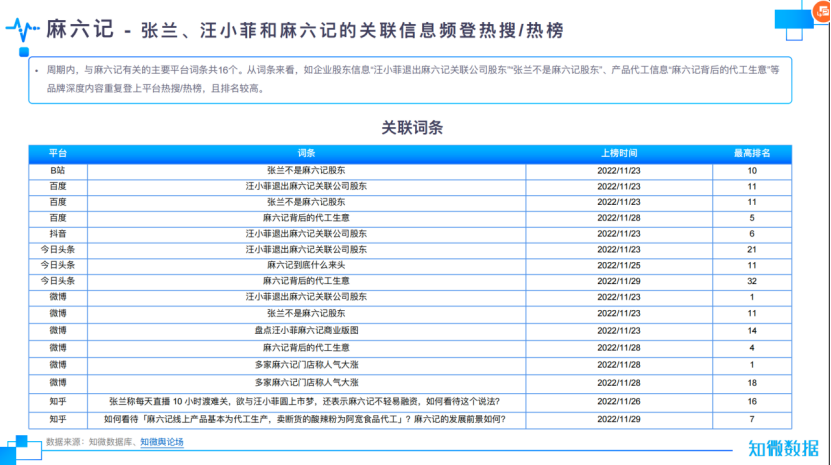Click 百度 in the rank 5 row

click(x=58, y=218)
